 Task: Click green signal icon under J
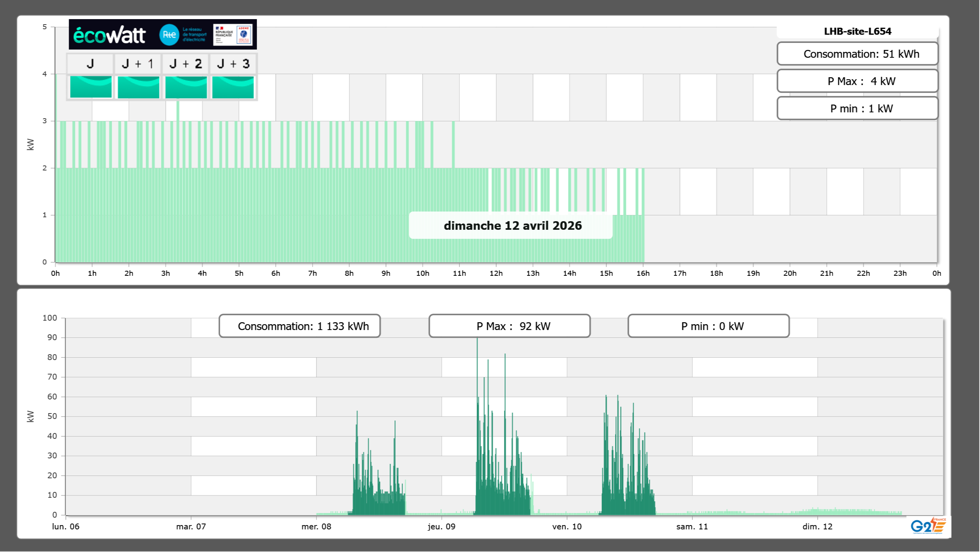point(91,87)
